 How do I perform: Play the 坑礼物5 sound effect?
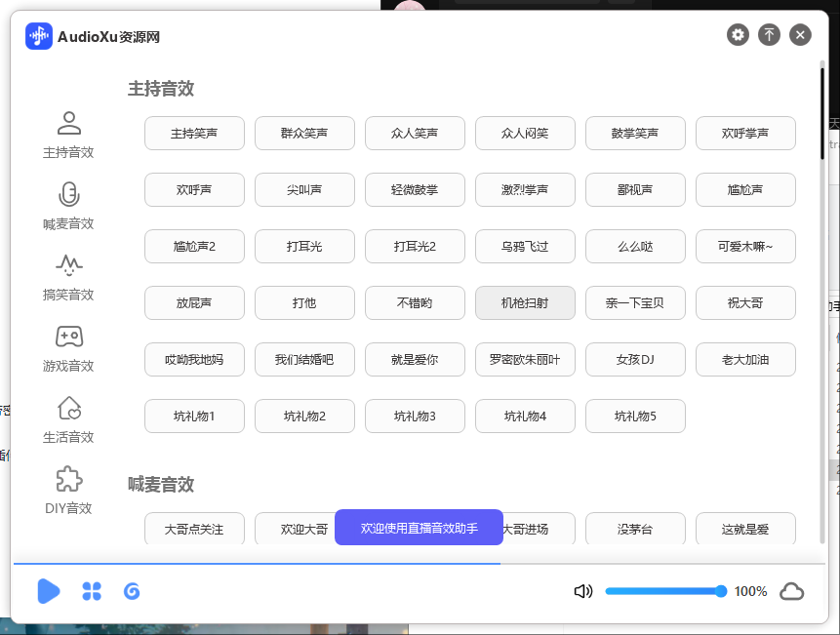(x=635, y=416)
